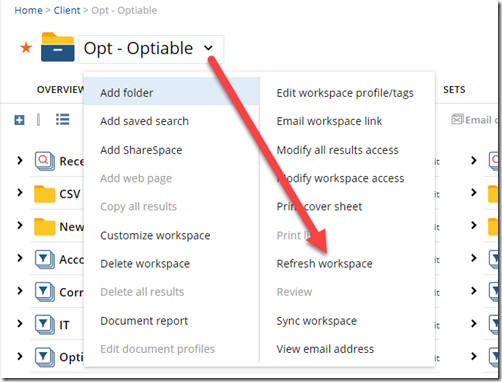Click the blue plus expand-all icon
This screenshot has height=382, width=502.
click(x=19, y=120)
